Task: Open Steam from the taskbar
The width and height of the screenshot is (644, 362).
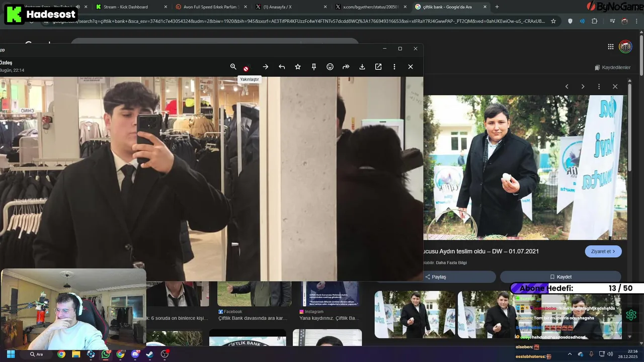Action: [x=149, y=354]
